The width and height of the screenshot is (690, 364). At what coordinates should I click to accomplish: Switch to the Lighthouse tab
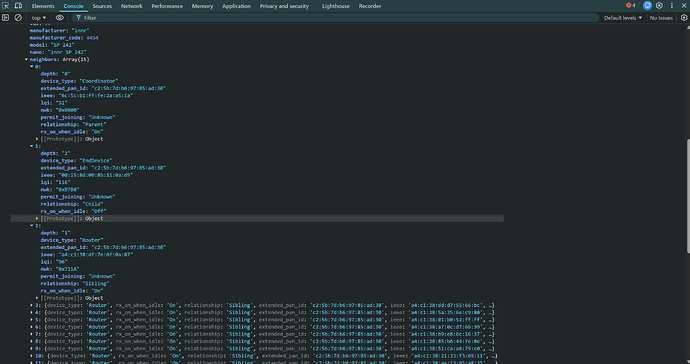(336, 6)
